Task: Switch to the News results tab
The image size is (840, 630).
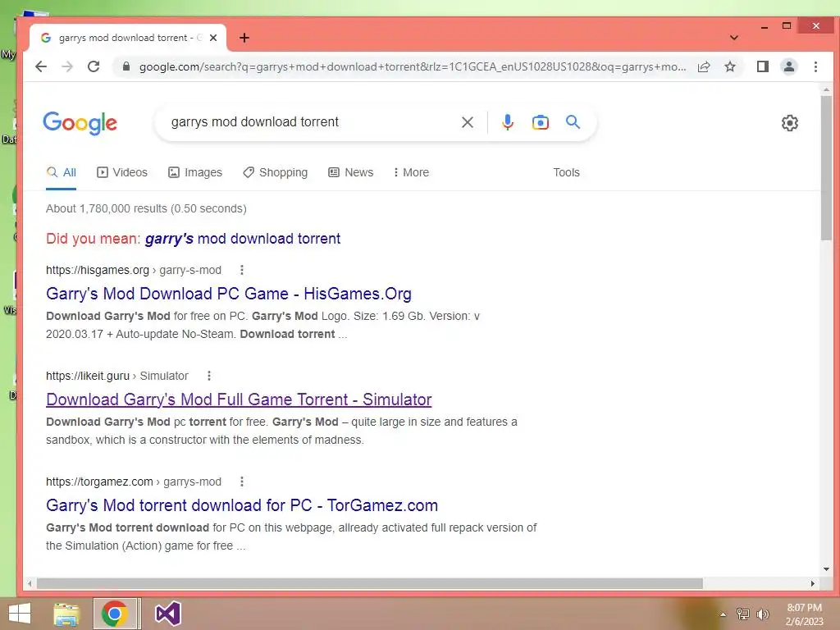Action: [350, 172]
